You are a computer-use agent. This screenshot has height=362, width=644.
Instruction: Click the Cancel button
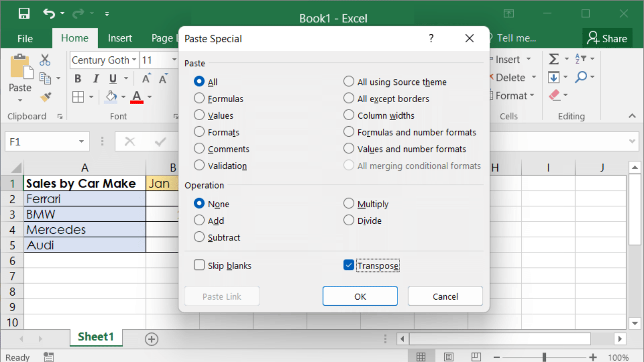[445, 296]
